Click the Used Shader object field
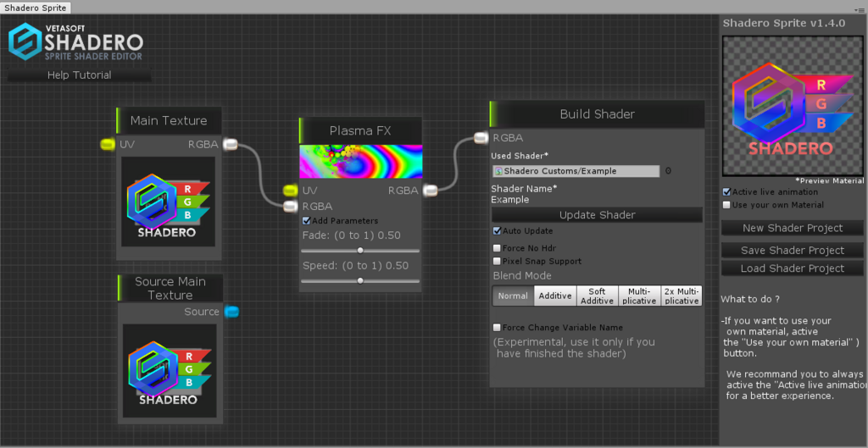This screenshot has width=868, height=448. pos(576,171)
